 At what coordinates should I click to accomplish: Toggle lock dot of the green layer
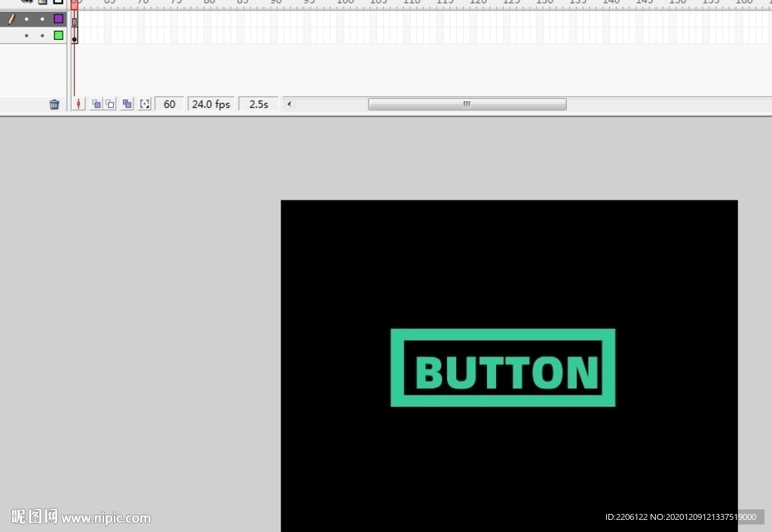pos(42,35)
